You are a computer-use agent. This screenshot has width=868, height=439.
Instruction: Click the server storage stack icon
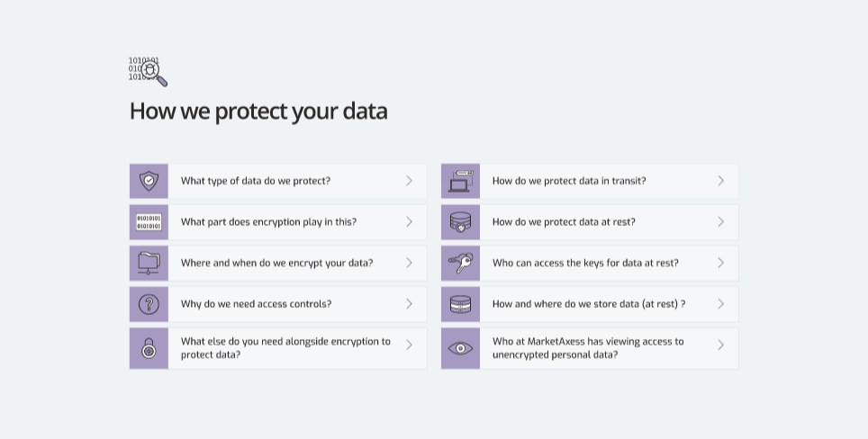tap(461, 304)
